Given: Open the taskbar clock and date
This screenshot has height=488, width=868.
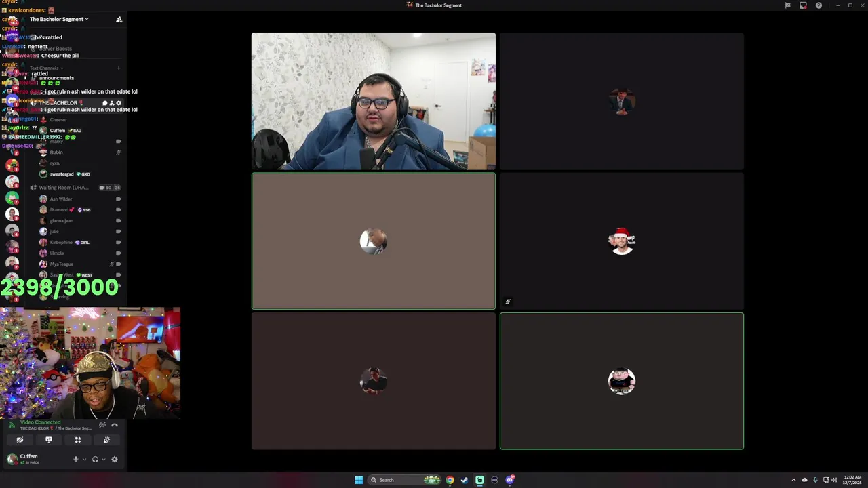Looking at the screenshot, I should [x=852, y=480].
